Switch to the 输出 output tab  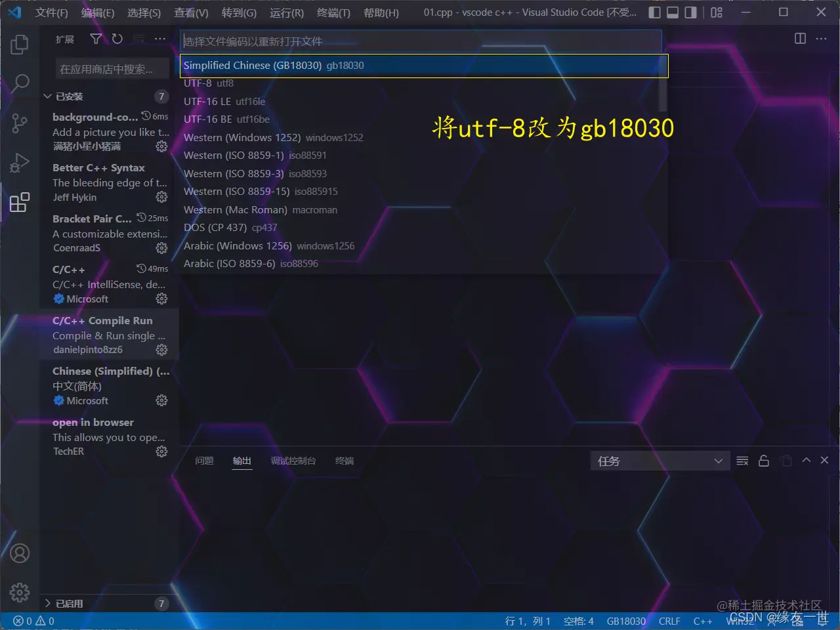(x=242, y=461)
